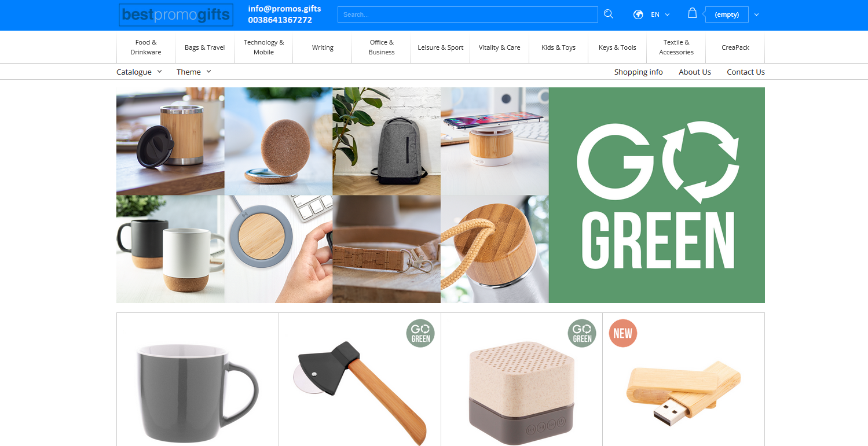
Task: Expand the Catalogue dropdown
Action: click(139, 72)
